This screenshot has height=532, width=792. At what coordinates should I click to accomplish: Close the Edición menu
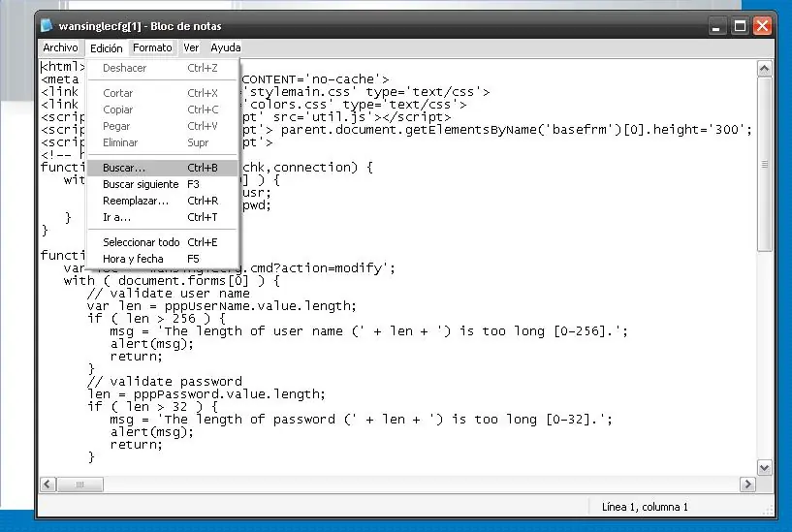106,48
